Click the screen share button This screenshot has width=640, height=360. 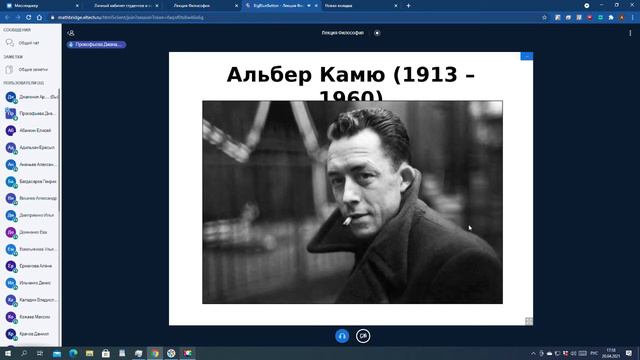363,336
